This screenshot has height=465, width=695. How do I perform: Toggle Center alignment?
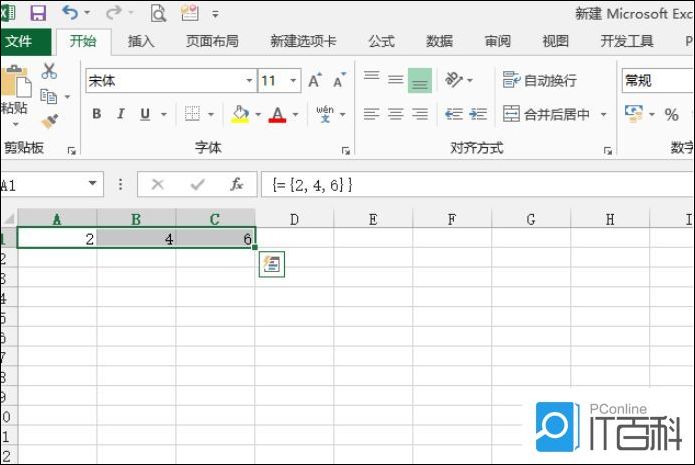395,114
